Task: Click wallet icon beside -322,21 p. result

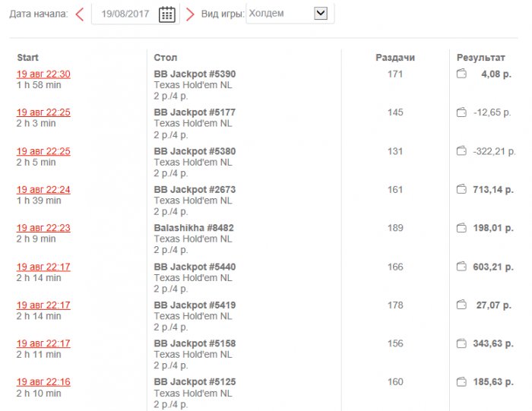Action: [x=461, y=151]
